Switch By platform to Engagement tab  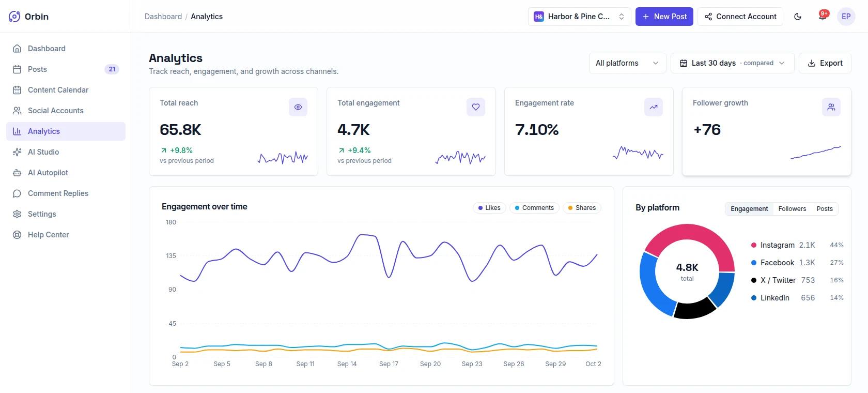[x=749, y=209]
